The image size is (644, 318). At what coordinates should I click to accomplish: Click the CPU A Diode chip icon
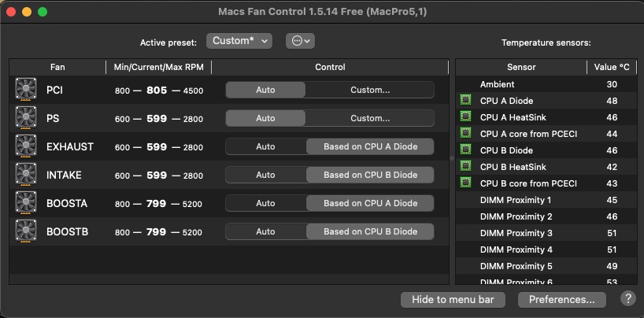click(x=465, y=100)
